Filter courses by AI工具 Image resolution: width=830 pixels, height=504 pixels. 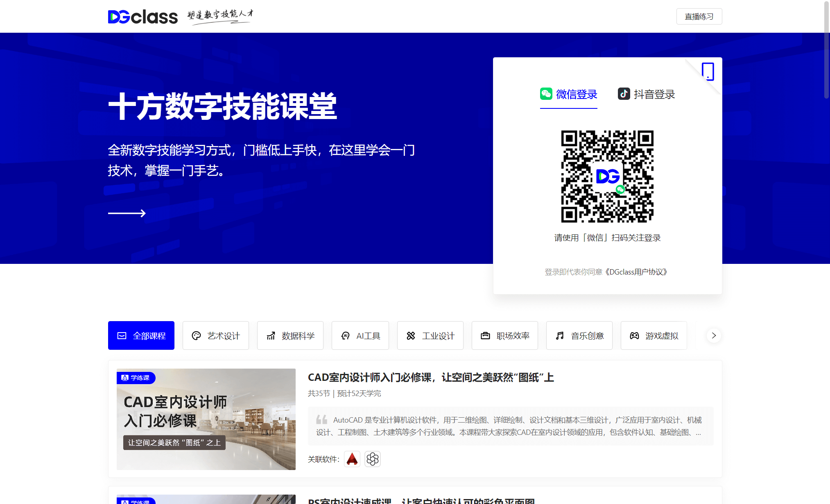(360, 335)
